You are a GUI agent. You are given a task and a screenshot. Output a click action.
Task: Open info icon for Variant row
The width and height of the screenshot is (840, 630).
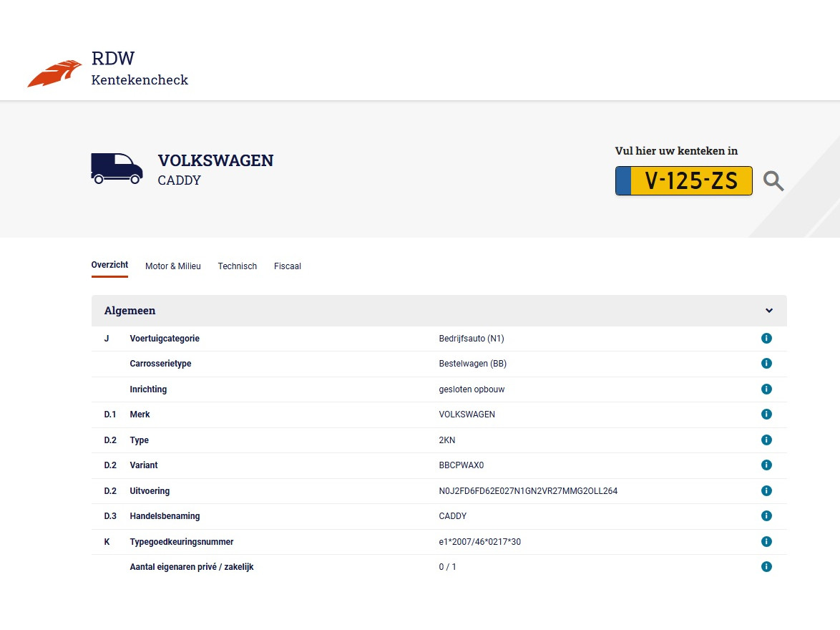coord(766,465)
